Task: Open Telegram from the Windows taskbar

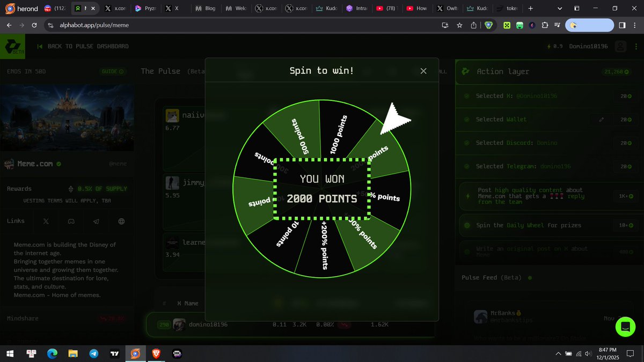Action: pyautogui.click(x=93, y=353)
